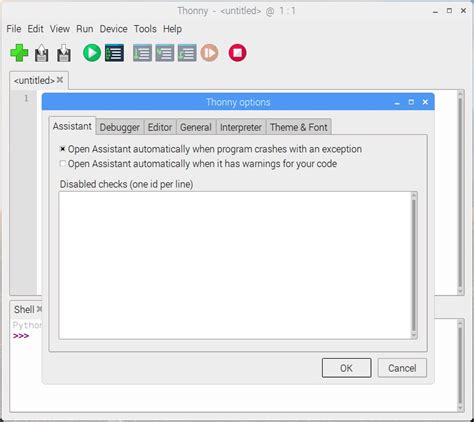Maximize the main Thonny window
Viewport: 474px width, 422px height.
[x=449, y=11]
